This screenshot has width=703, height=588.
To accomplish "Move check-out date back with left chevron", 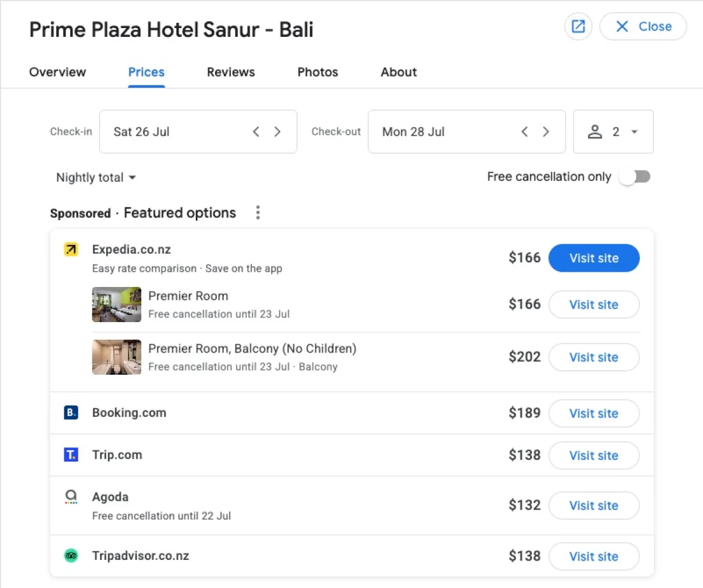I will (524, 132).
